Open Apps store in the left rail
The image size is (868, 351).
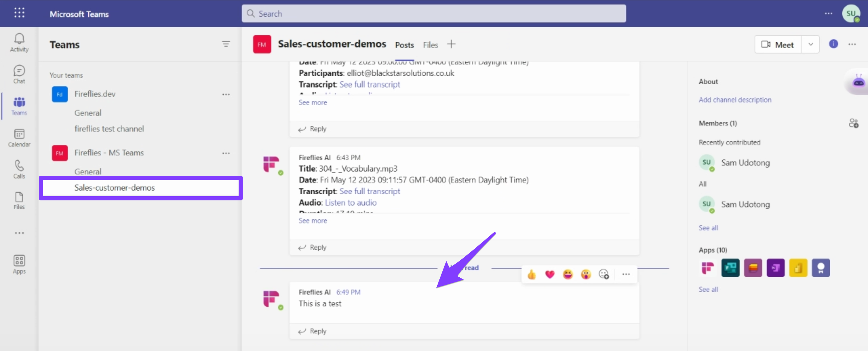pos(19,264)
